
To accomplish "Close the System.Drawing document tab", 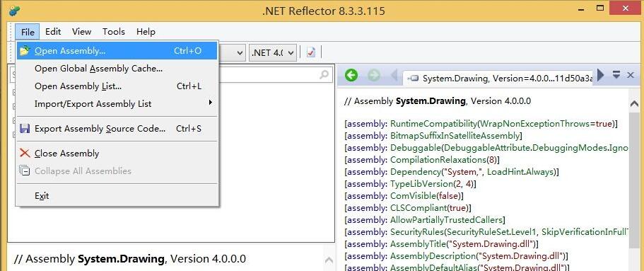I will click(x=631, y=75).
